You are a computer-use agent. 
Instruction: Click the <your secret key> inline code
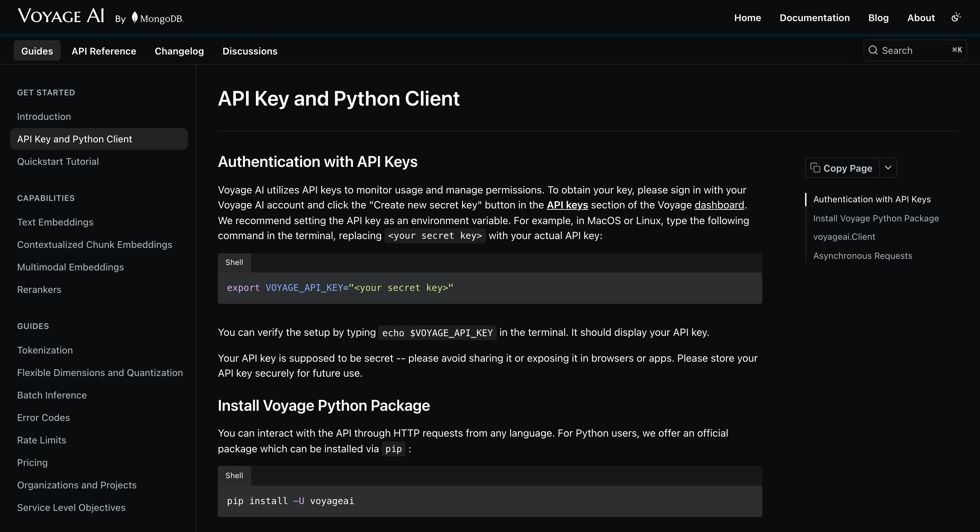coord(435,236)
